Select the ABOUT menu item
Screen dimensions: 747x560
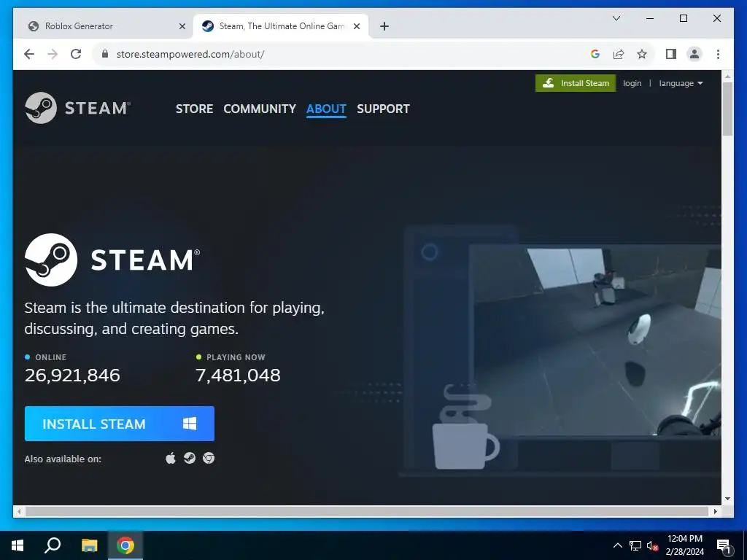tap(326, 109)
